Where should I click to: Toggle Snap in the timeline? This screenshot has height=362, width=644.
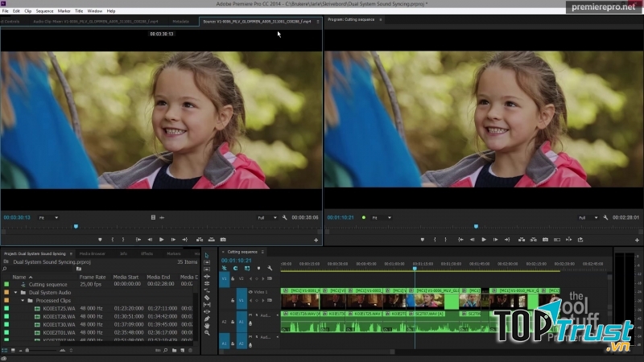(235, 268)
